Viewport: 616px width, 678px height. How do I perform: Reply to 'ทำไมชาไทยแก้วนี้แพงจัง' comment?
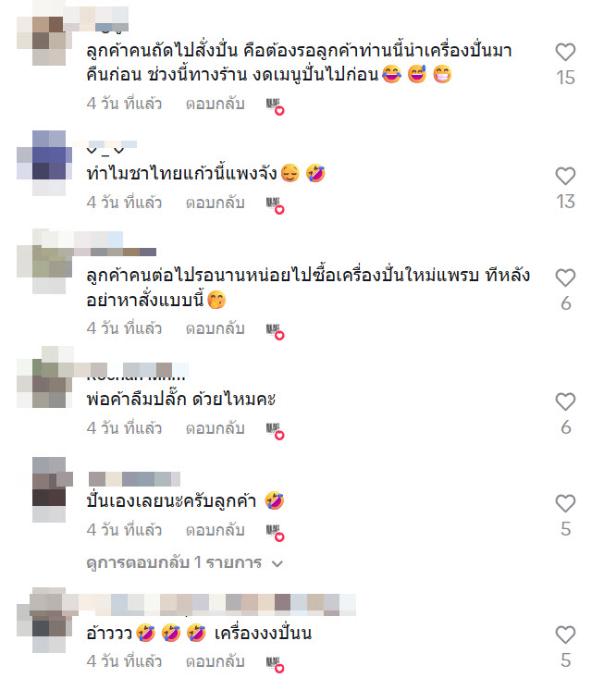(215, 203)
